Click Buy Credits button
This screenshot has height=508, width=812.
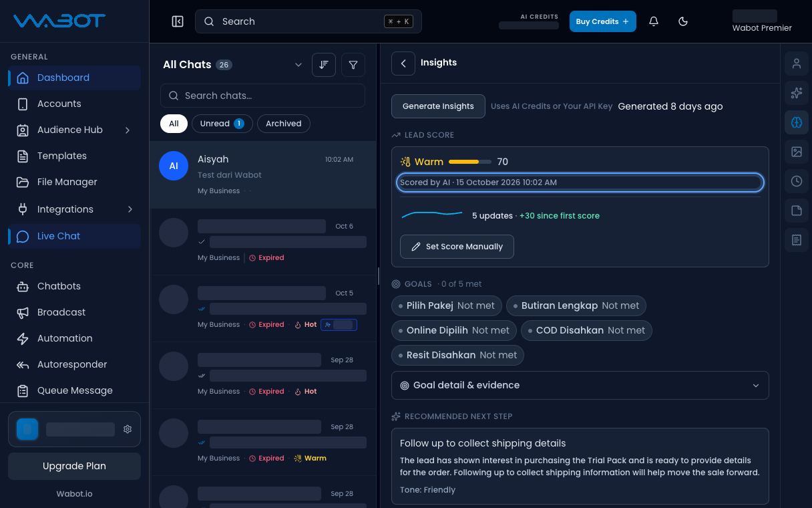point(603,21)
